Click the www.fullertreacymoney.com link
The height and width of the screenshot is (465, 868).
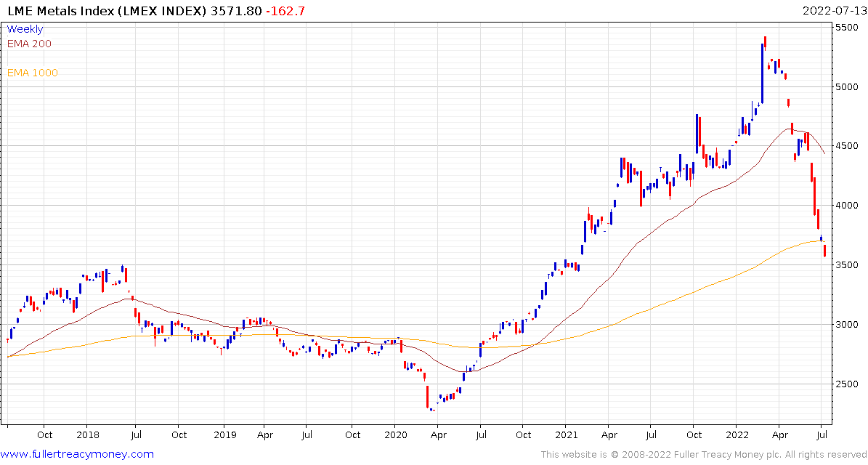pos(78,455)
